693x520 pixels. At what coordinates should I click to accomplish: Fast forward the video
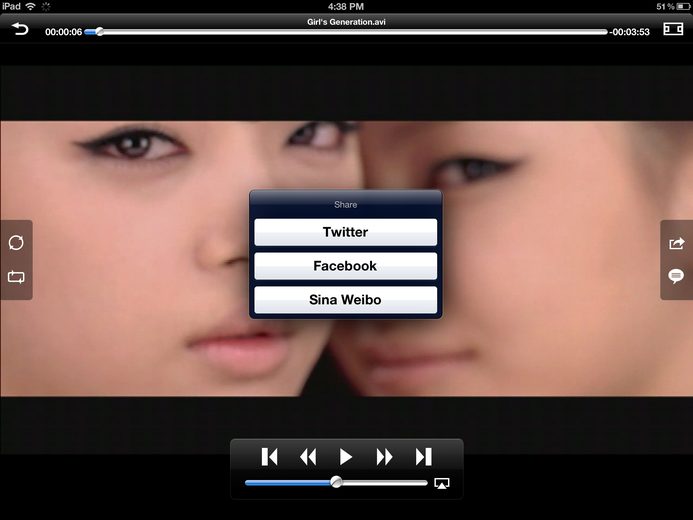[x=384, y=457]
